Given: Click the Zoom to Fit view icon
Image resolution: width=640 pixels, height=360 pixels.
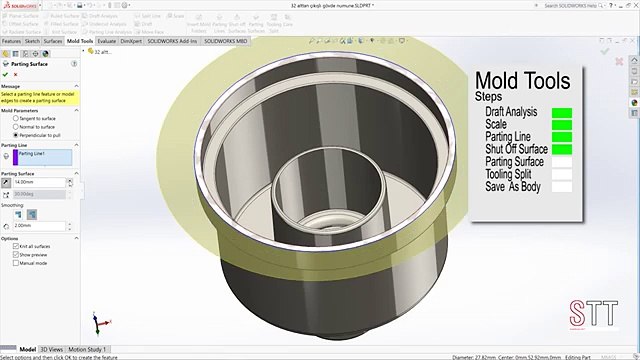Looking at the screenshot, I should point(311,41).
